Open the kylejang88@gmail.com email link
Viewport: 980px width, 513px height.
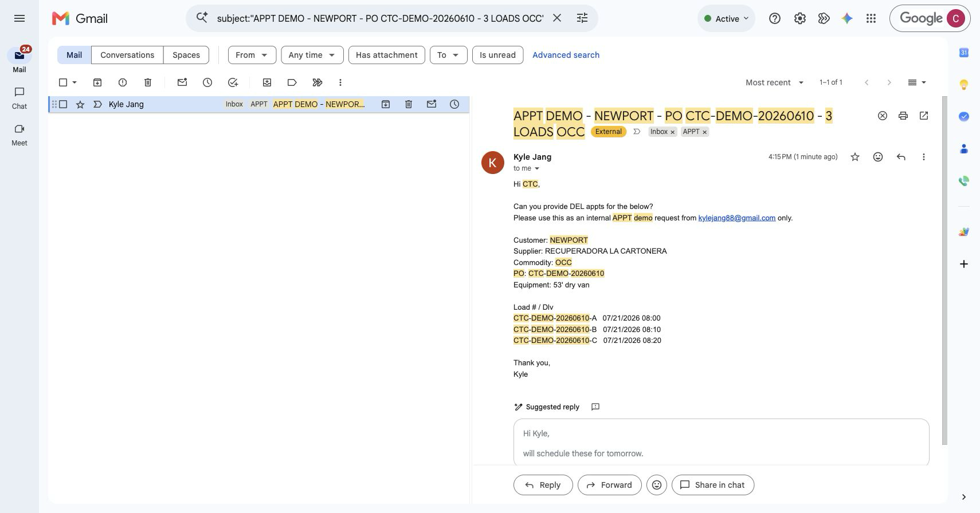(x=736, y=218)
